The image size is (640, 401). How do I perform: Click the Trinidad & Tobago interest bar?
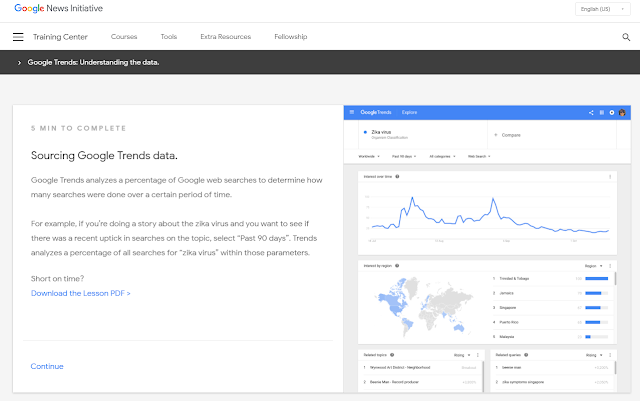596,278
